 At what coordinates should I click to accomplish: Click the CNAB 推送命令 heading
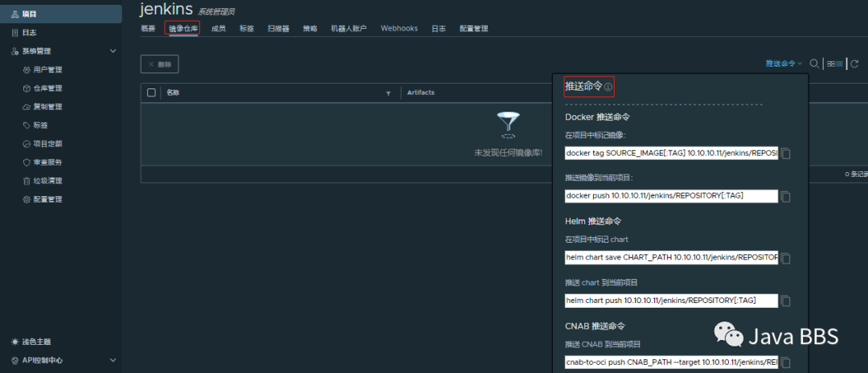pyautogui.click(x=596, y=326)
